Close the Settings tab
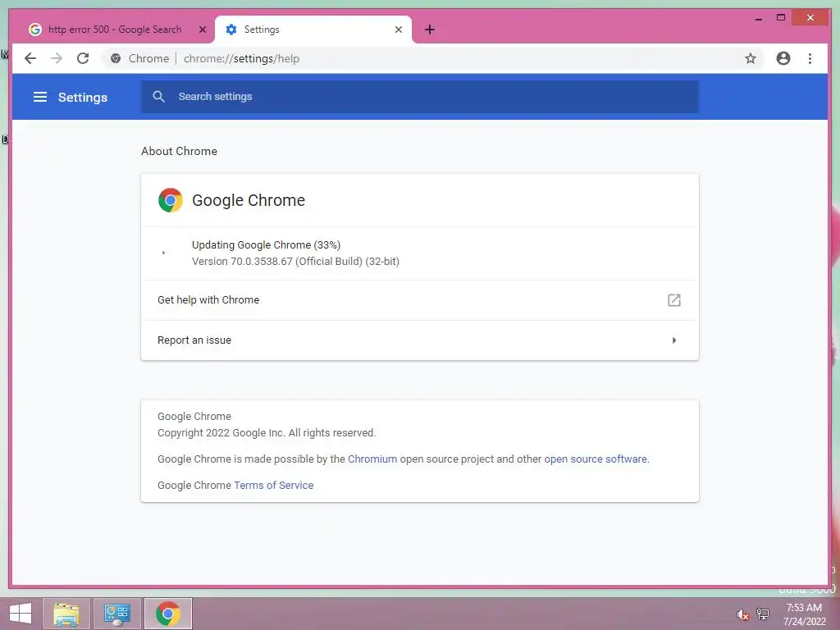The width and height of the screenshot is (840, 630). click(x=399, y=30)
